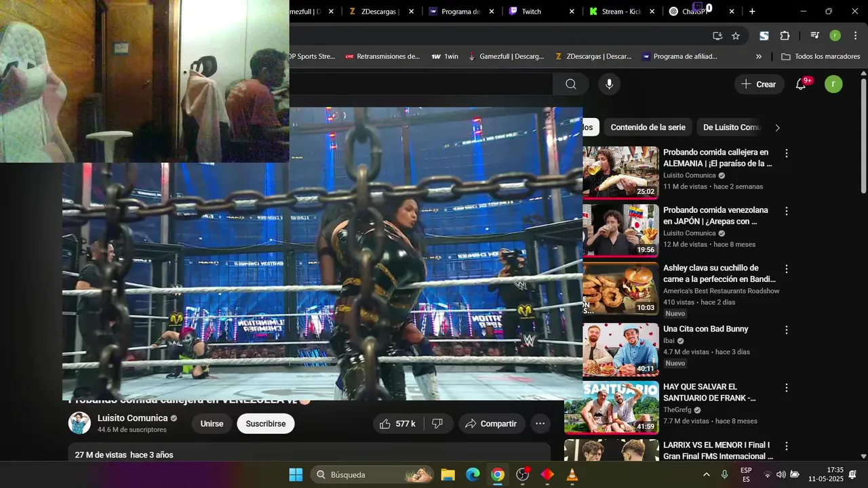The height and width of the screenshot is (488, 868).
Task: Click the Windows Búsqueda search box
Action: [372, 474]
